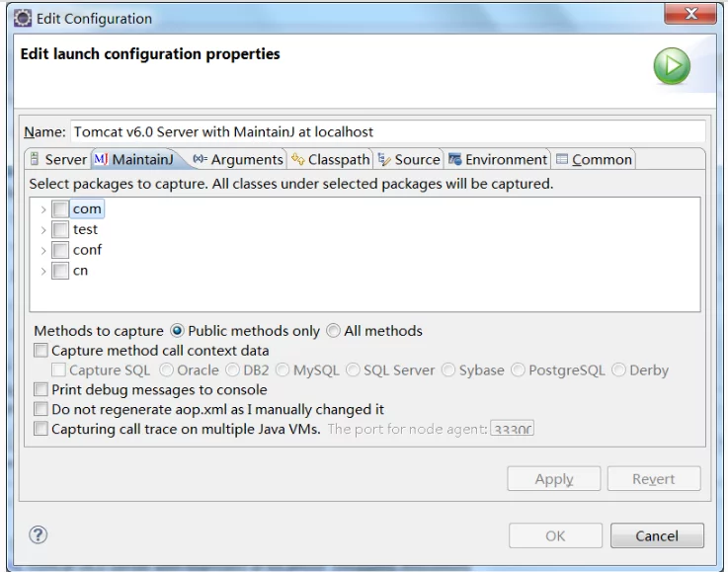Check the com package checkbox

click(60, 209)
